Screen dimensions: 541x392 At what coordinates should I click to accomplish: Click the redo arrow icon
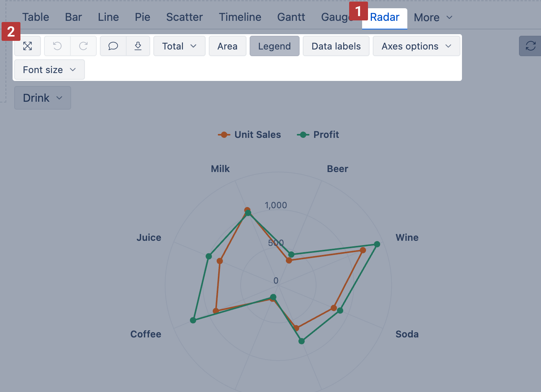coord(83,46)
